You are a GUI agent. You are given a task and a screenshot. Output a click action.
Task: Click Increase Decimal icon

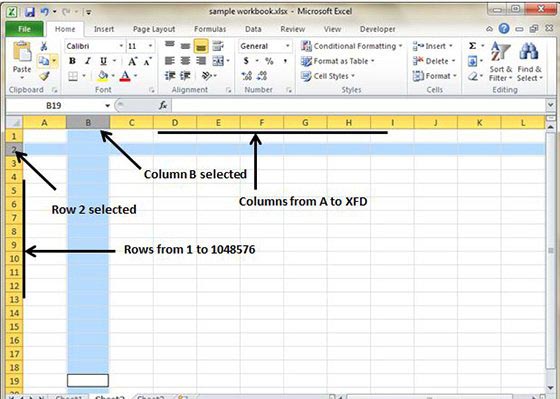click(x=247, y=76)
